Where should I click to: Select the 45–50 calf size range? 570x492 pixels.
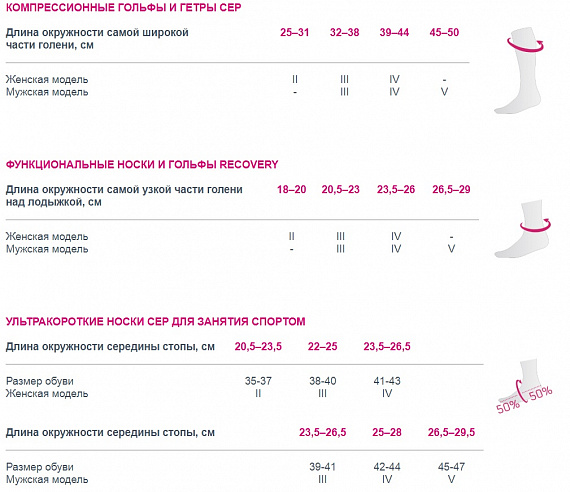[444, 32]
